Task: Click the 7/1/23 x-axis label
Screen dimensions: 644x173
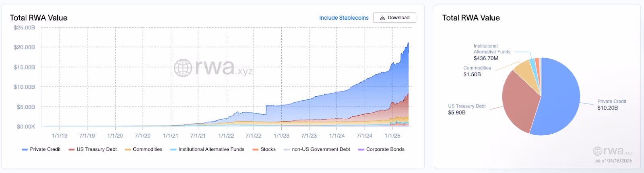Action: (309, 136)
